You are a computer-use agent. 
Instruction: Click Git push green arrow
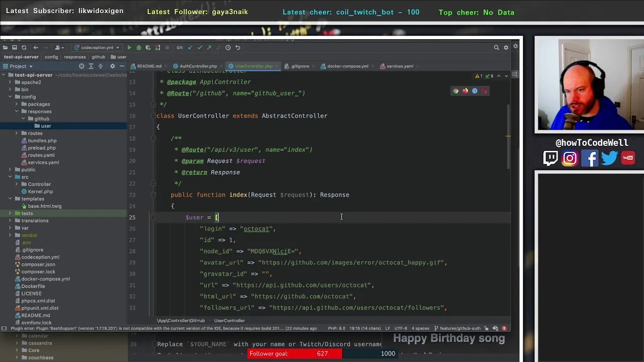tap(209, 47)
